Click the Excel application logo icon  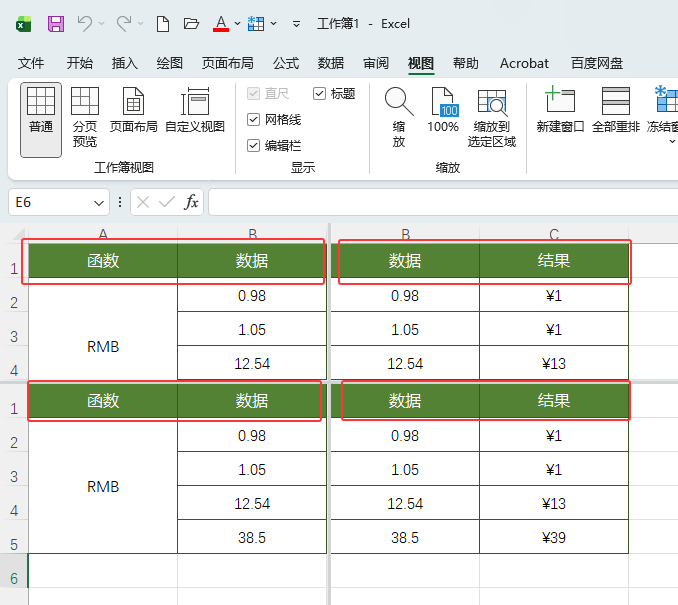tap(23, 24)
